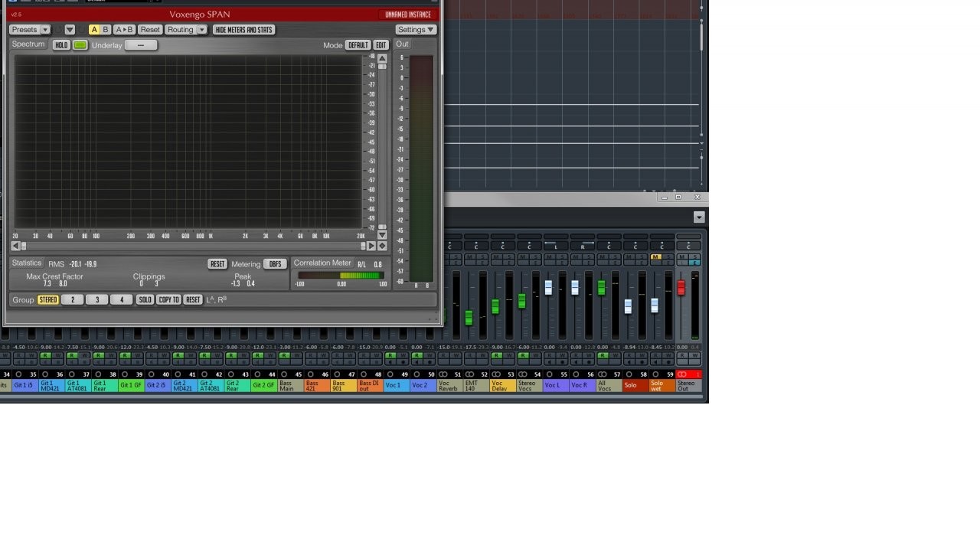Toggle Read automation on Voc Delay channel
Image resolution: width=980 pixels, height=552 pixels.
pyautogui.click(x=497, y=356)
